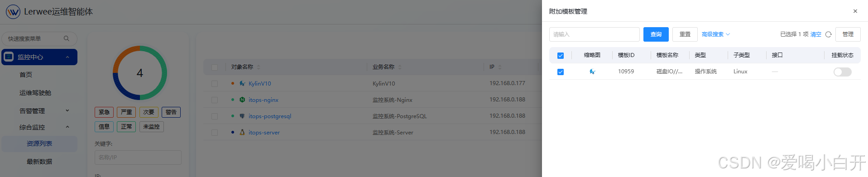Filter by the 严重 severity tag
868x177 pixels.
coord(126,112)
